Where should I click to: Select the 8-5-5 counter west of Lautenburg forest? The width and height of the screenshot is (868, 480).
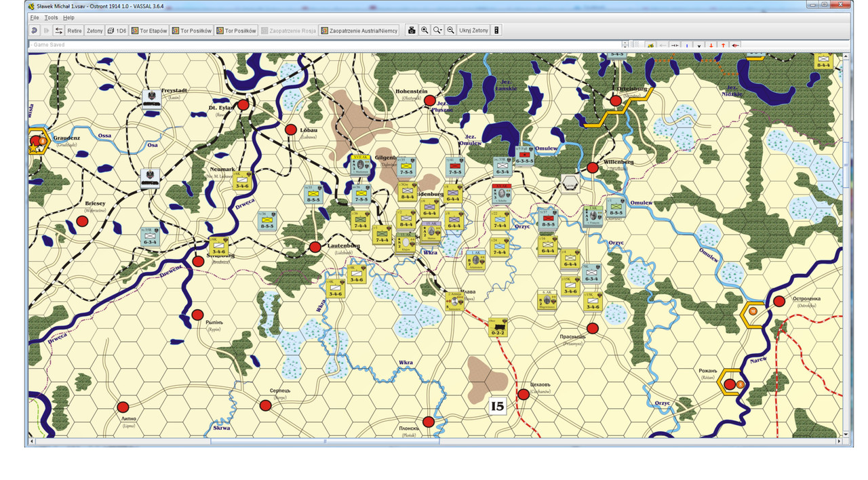(268, 221)
